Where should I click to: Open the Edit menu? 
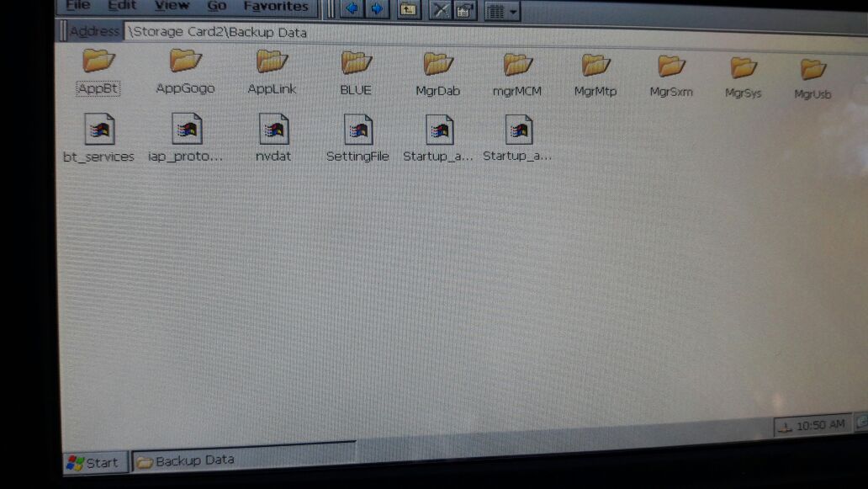[122, 5]
